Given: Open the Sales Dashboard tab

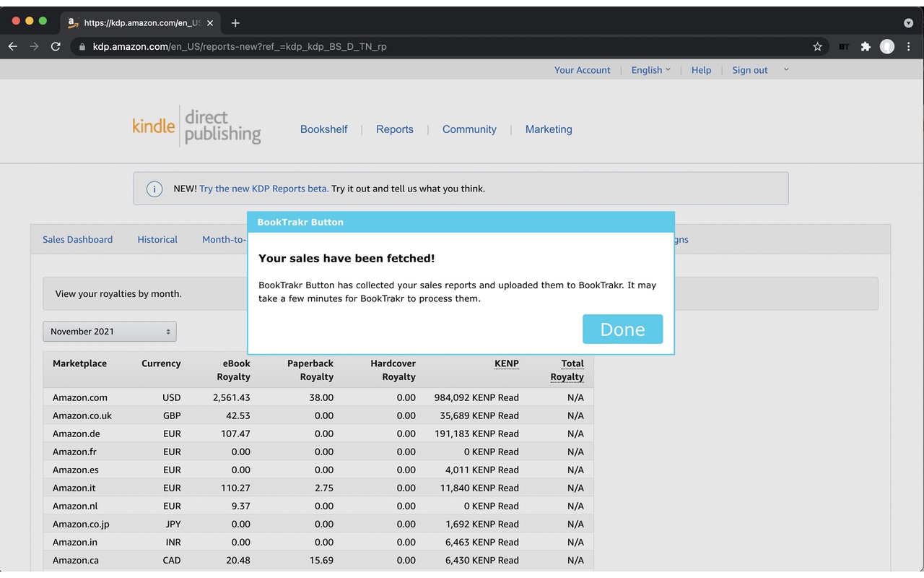Looking at the screenshot, I should click(x=77, y=240).
